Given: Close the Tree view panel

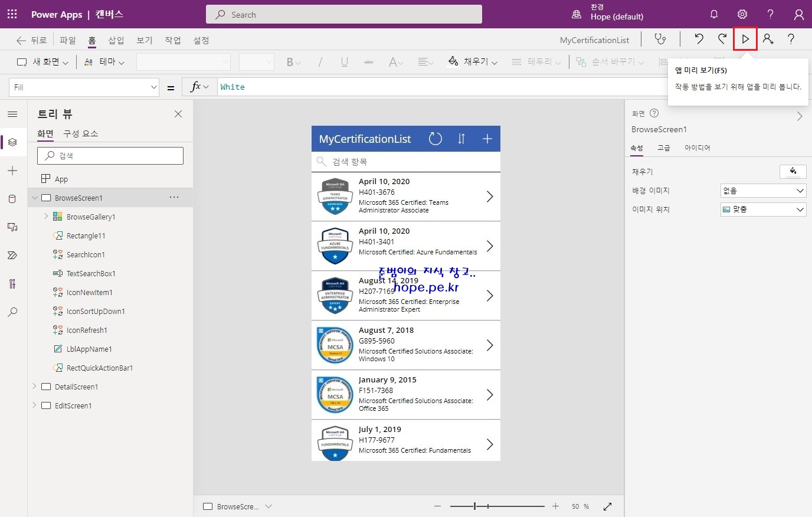Looking at the screenshot, I should (178, 114).
